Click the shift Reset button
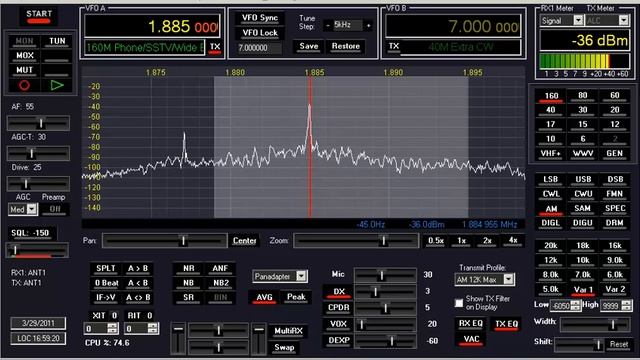The image size is (640, 360). coord(619,344)
